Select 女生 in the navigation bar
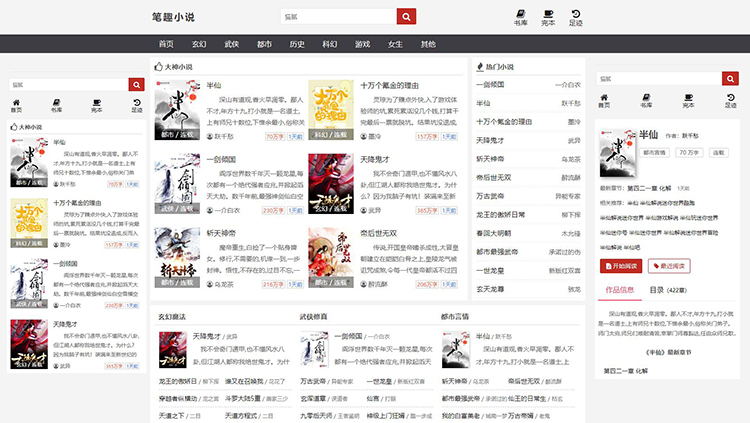Viewport: 750px width, 423px height. pos(395,44)
